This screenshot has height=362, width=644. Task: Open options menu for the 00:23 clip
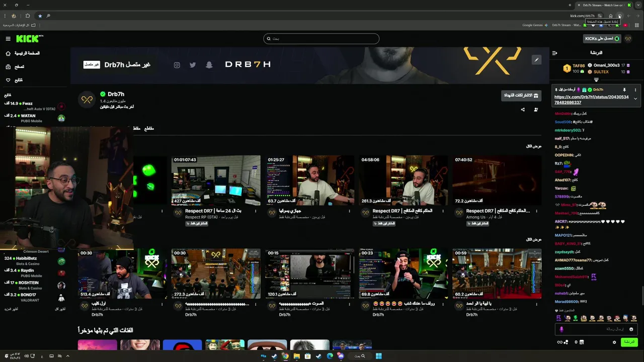(443, 304)
